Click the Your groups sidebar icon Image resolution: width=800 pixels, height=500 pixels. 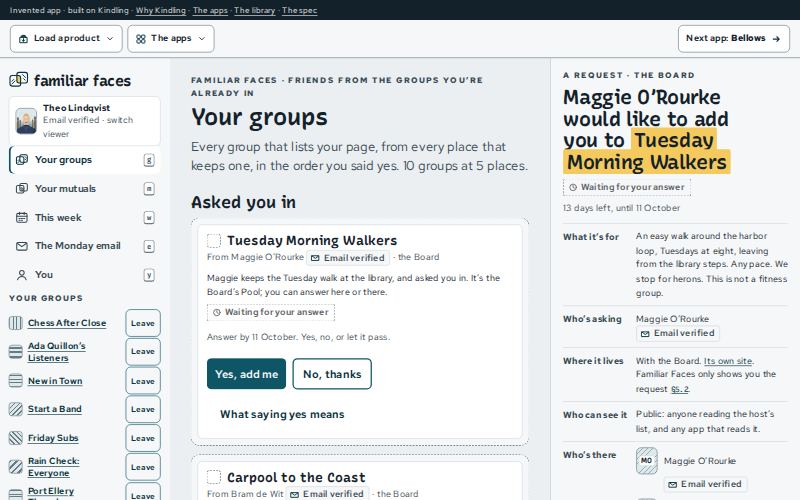coord(21,160)
